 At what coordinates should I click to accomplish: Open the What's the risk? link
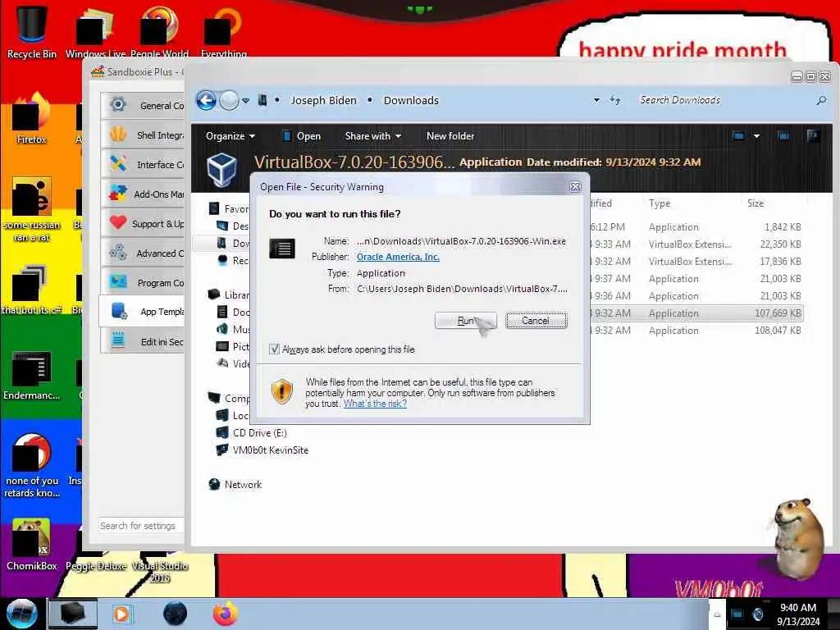point(375,404)
